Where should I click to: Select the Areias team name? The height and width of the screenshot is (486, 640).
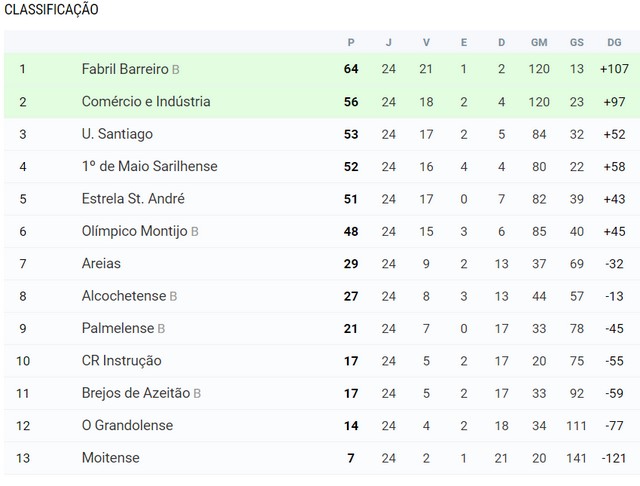tap(101, 263)
